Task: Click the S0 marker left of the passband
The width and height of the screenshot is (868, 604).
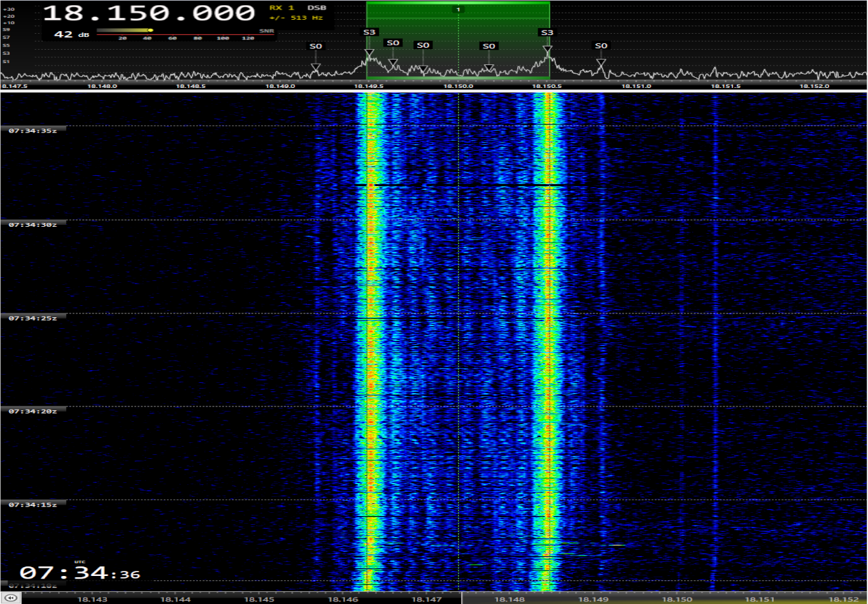Action: point(315,47)
